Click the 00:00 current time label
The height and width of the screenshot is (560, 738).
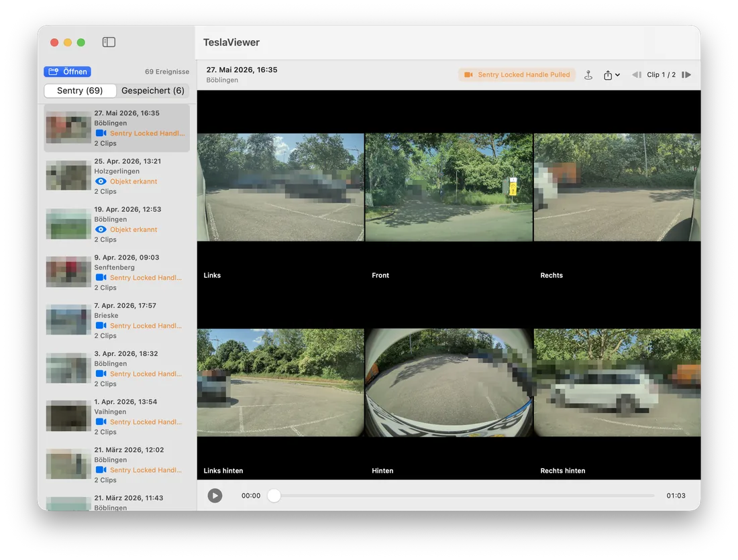pyautogui.click(x=251, y=496)
